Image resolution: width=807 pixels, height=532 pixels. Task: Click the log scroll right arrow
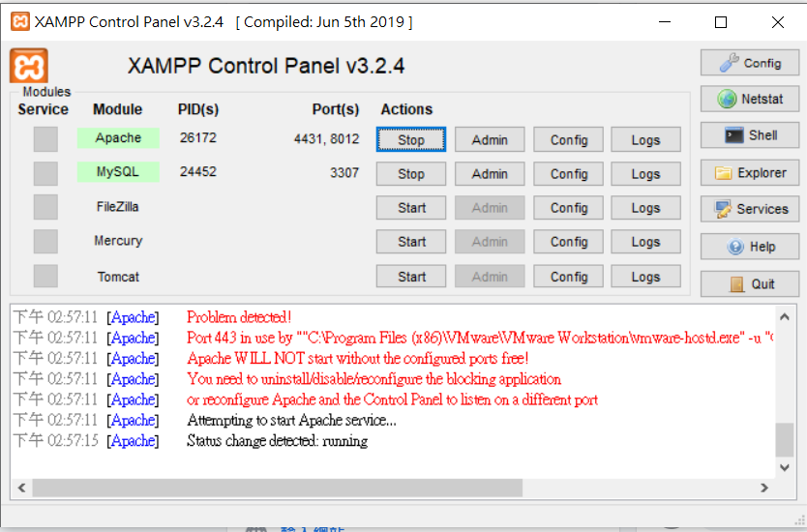(764, 488)
